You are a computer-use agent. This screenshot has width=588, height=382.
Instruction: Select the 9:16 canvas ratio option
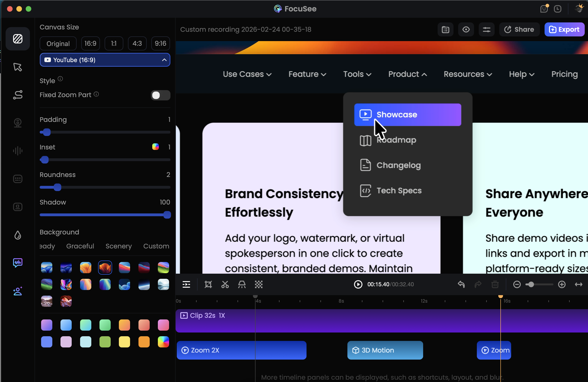pyautogui.click(x=160, y=43)
